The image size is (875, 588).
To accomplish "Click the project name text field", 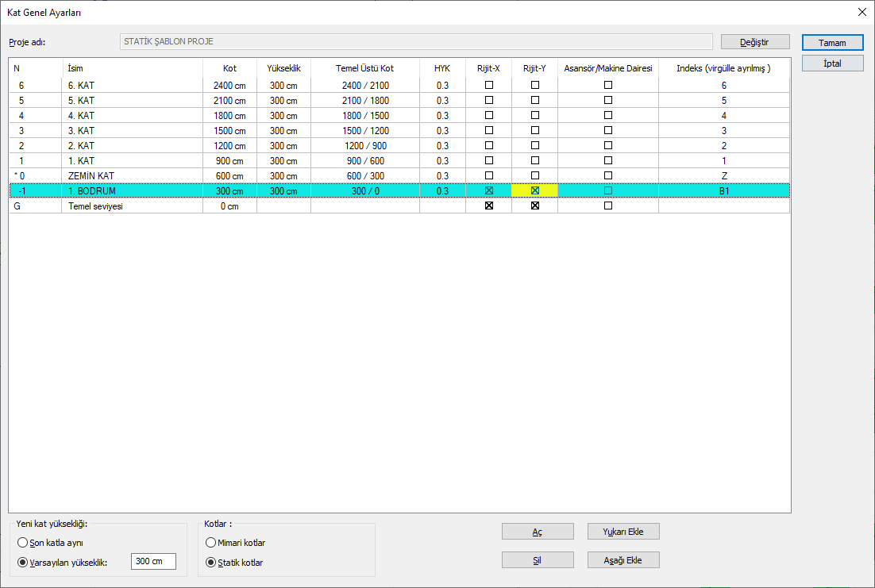I will point(415,42).
